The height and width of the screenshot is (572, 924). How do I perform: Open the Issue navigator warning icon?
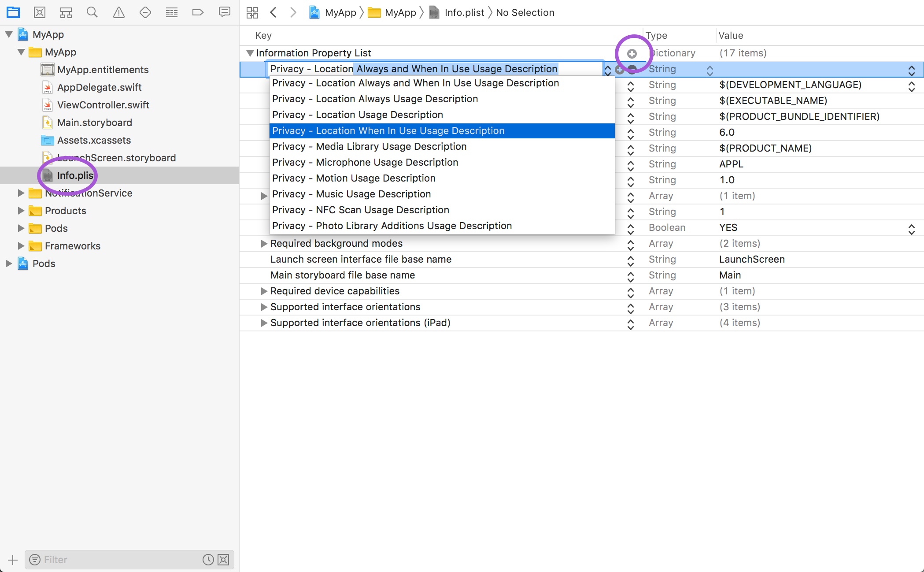[x=119, y=12]
